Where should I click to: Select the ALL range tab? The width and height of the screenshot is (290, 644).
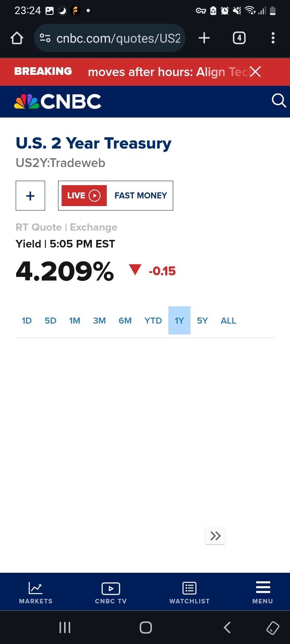pos(228,321)
